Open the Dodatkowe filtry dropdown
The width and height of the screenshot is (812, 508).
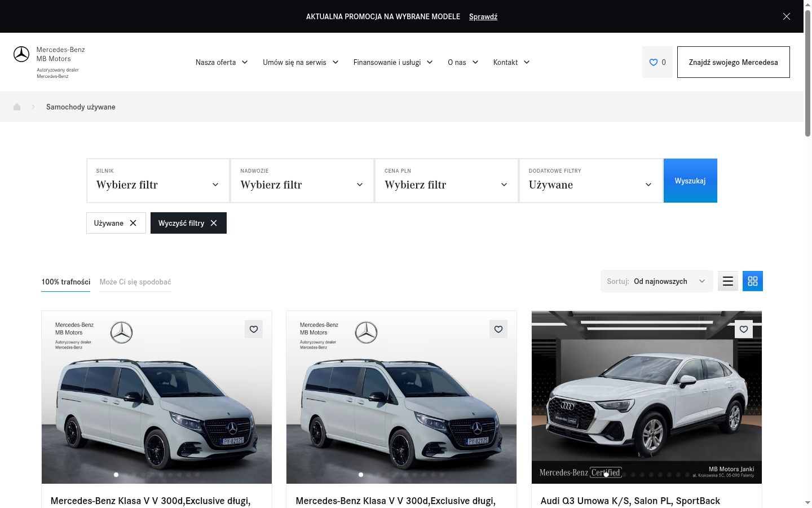click(x=591, y=181)
